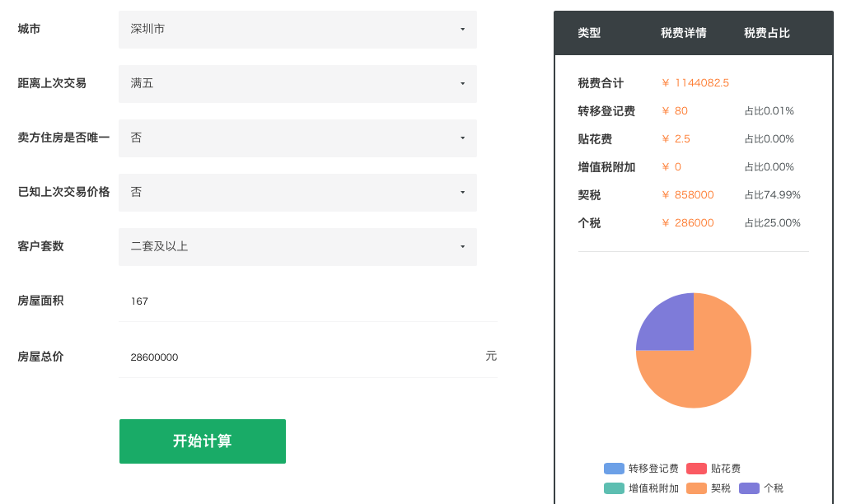Click the 类型 column header

(589, 33)
